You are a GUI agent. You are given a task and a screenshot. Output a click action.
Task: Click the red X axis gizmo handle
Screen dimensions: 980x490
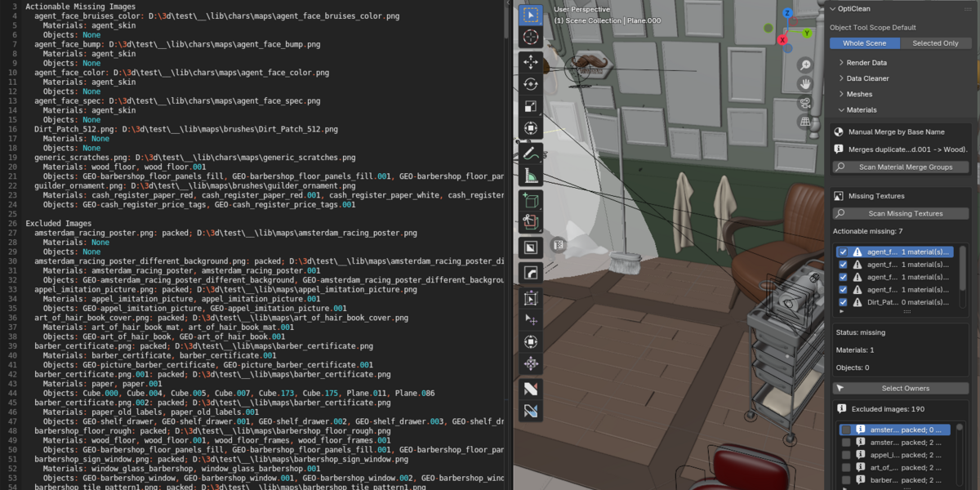[x=782, y=39]
